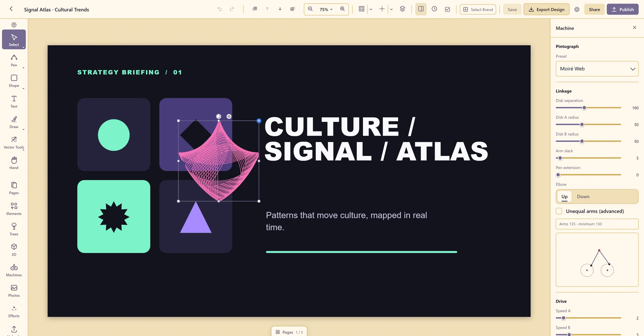Toggle the split panel view button
The image size is (644, 336).
click(421, 9)
